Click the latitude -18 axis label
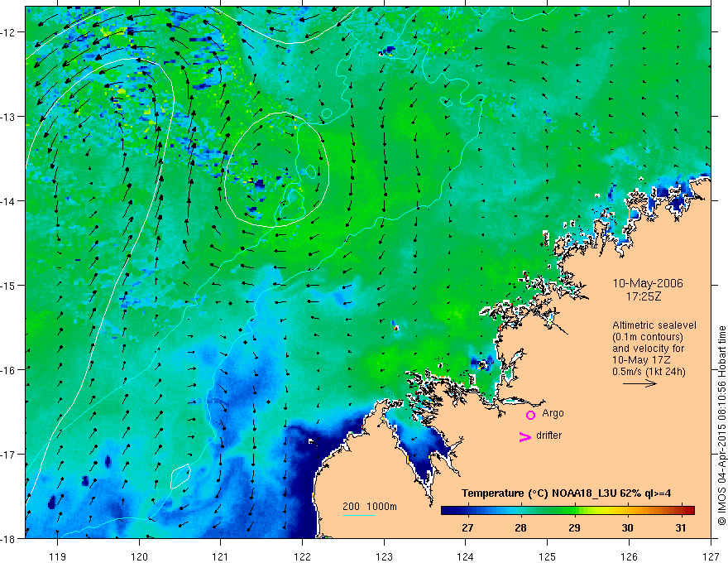 [8, 538]
